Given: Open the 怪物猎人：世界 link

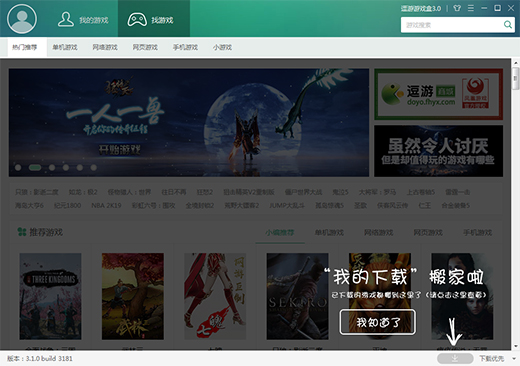Looking at the screenshot, I should coord(129,192).
